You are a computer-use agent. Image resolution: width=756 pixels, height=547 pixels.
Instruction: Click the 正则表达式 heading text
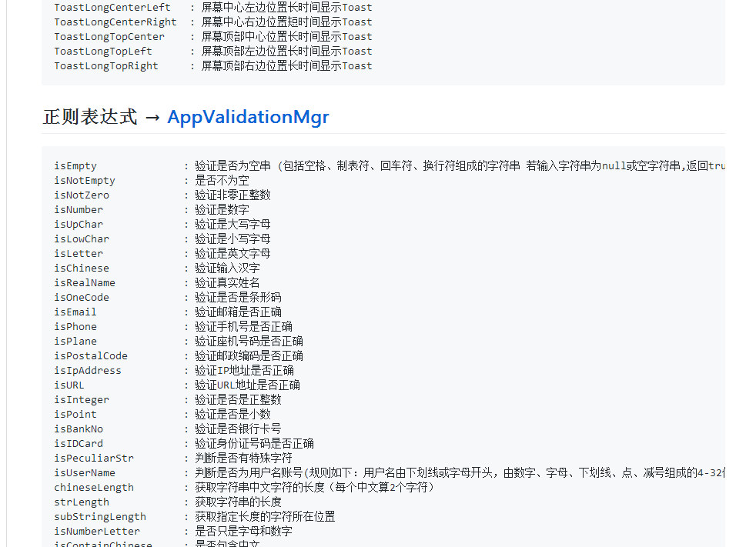pos(90,117)
